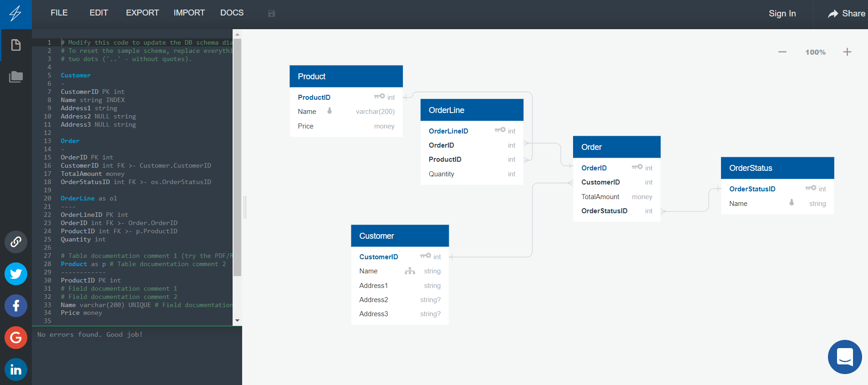Click the Share arrow icon
This screenshot has height=385, width=868.
833,14
